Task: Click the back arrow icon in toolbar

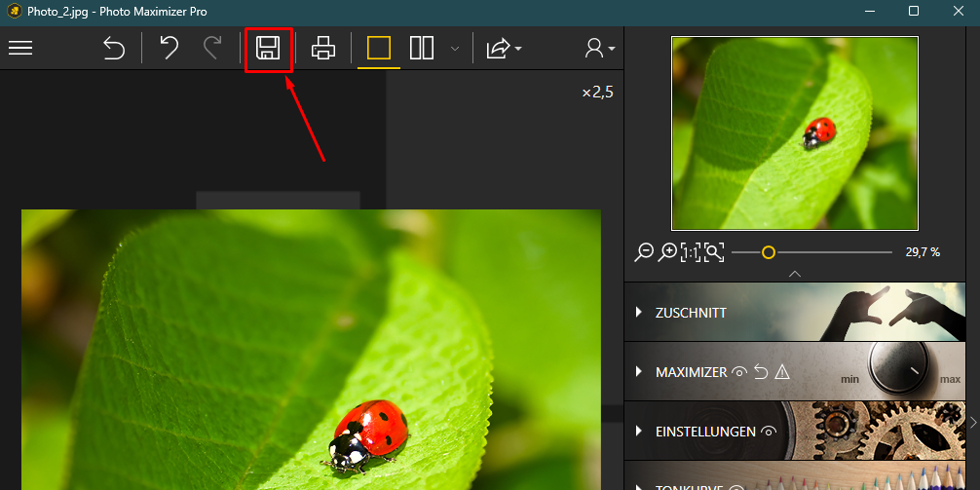Action: click(114, 48)
